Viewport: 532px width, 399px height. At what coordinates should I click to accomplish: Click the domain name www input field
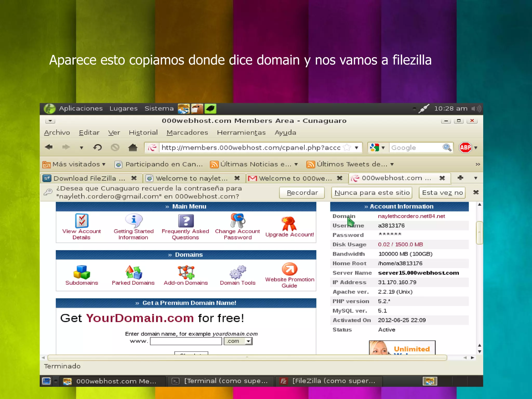tap(186, 341)
